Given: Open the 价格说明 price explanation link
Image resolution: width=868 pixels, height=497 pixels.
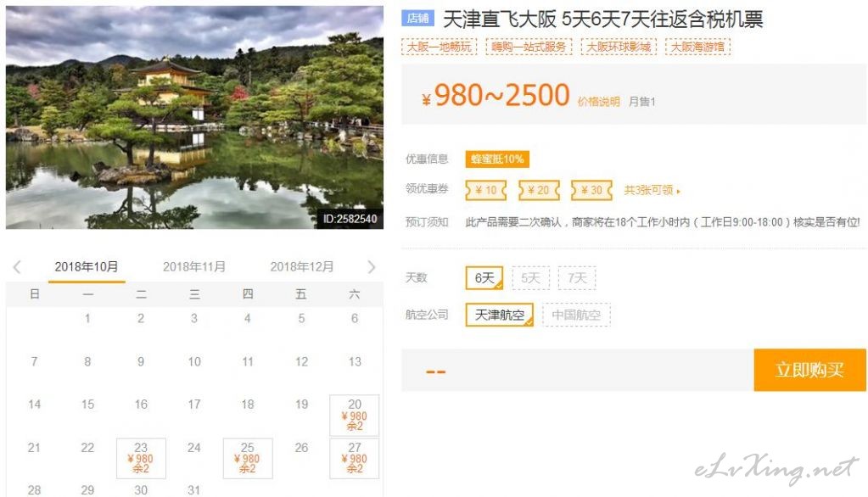Looking at the screenshot, I should [598, 102].
